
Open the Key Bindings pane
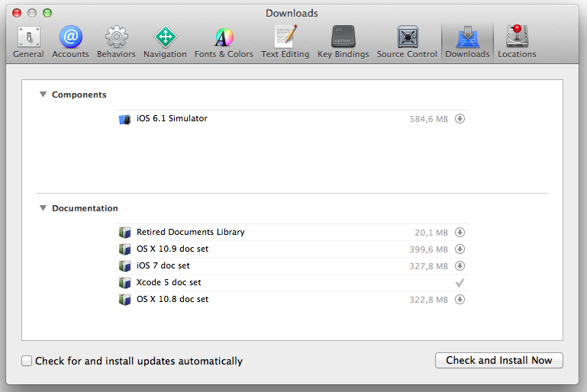pyautogui.click(x=343, y=42)
